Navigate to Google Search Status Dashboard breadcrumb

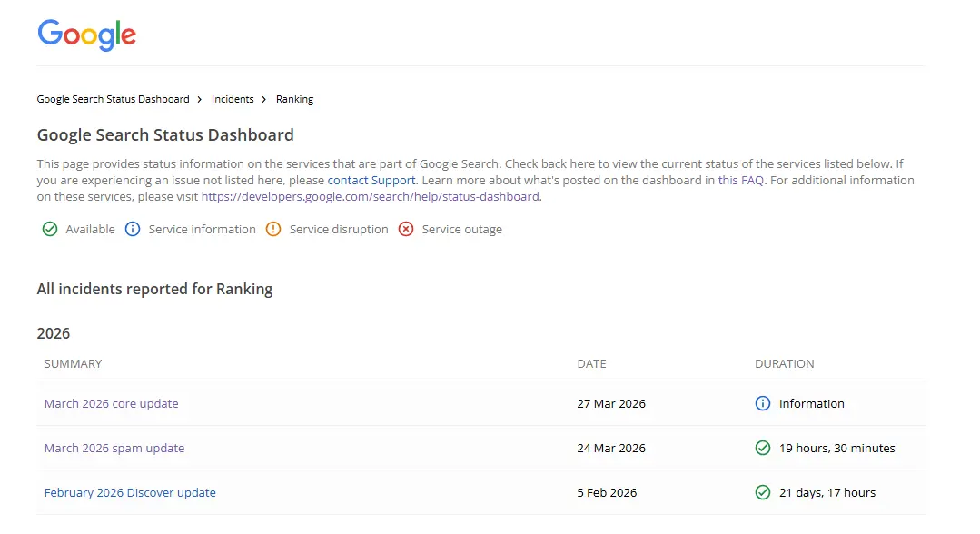click(x=113, y=99)
